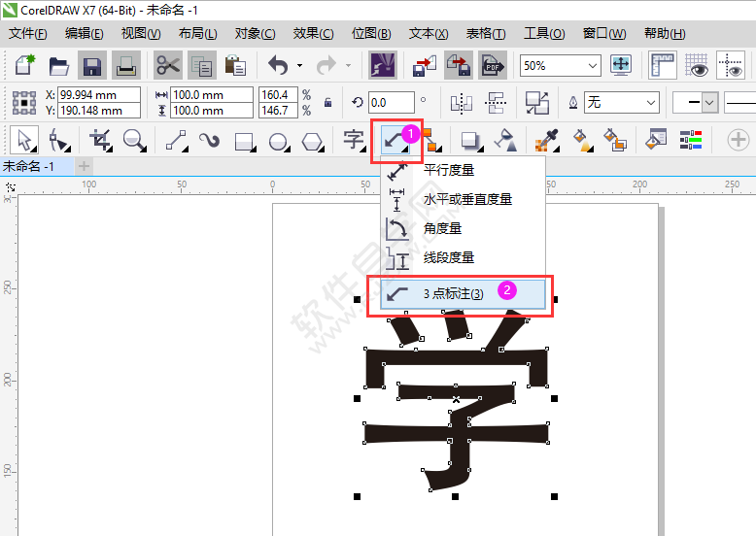Mirror the object horizontally

(x=461, y=103)
